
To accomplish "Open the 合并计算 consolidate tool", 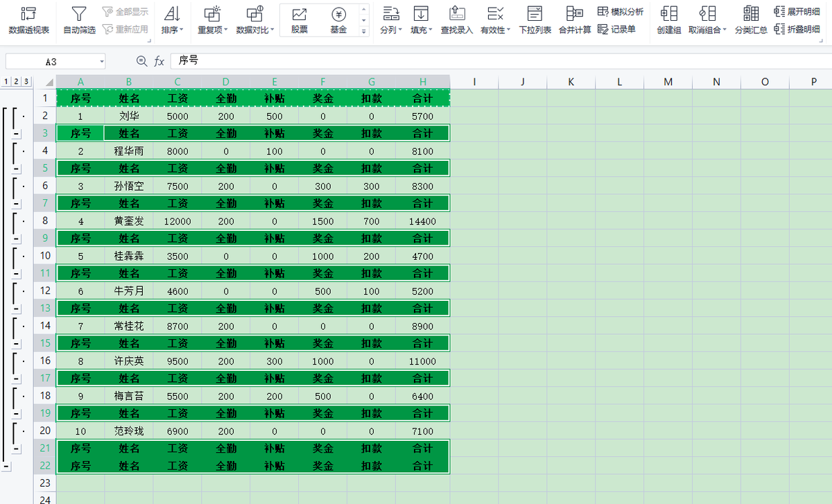I will point(575,21).
